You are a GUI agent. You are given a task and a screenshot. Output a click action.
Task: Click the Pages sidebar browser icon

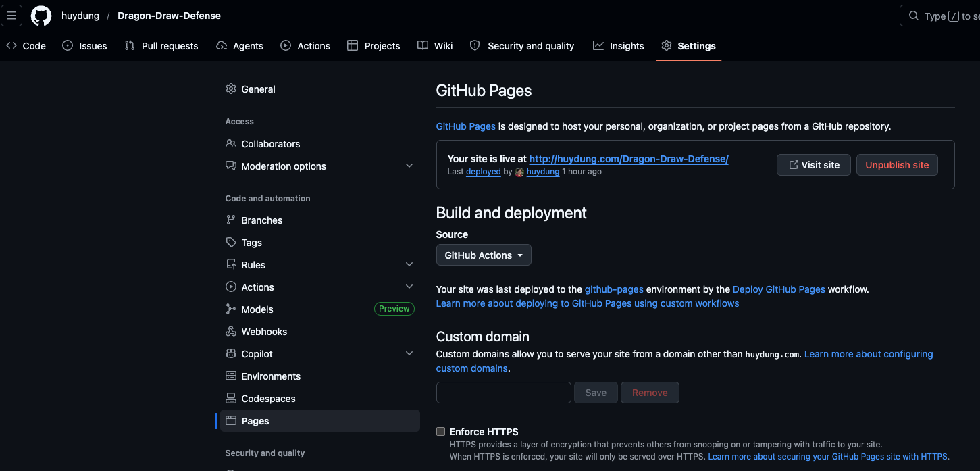click(231, 420)
